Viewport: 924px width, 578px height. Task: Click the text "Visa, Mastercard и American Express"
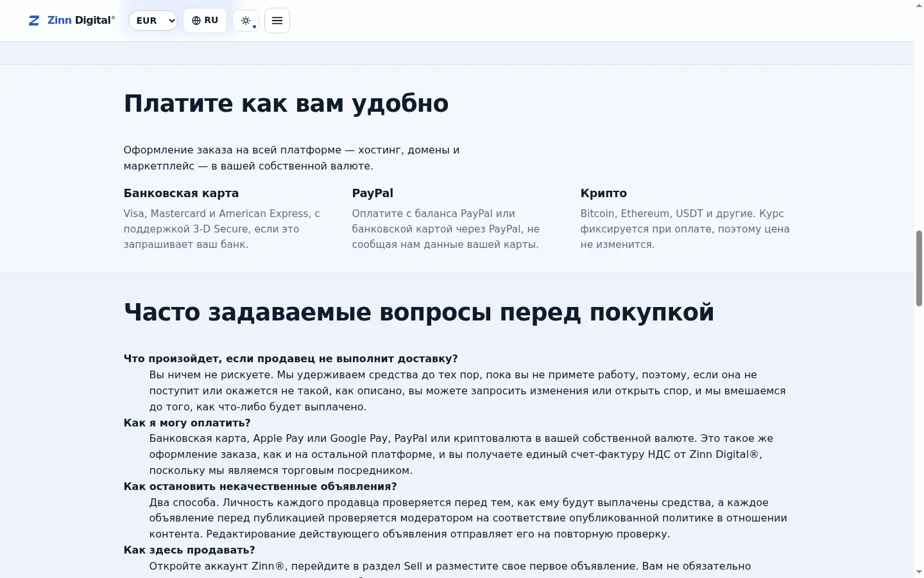point(216,214)
